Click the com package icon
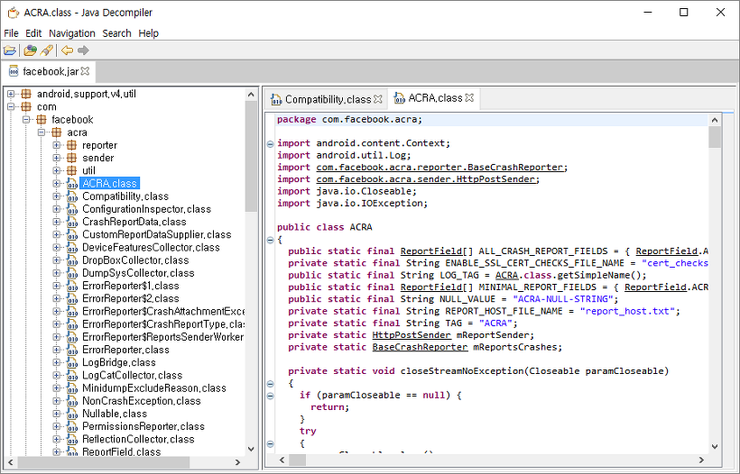Image resolution: width=740 pixels, height=474 pixels. [x=26, y=107]
